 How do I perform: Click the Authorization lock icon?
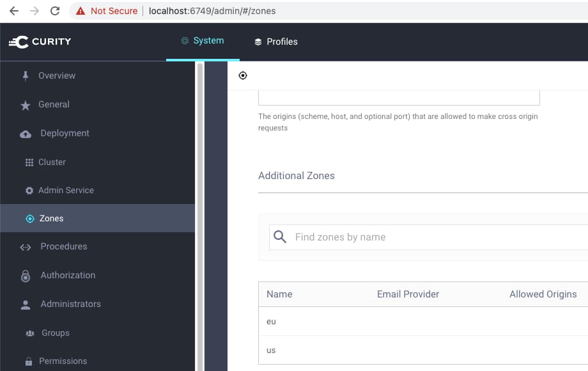click(26, 276)
